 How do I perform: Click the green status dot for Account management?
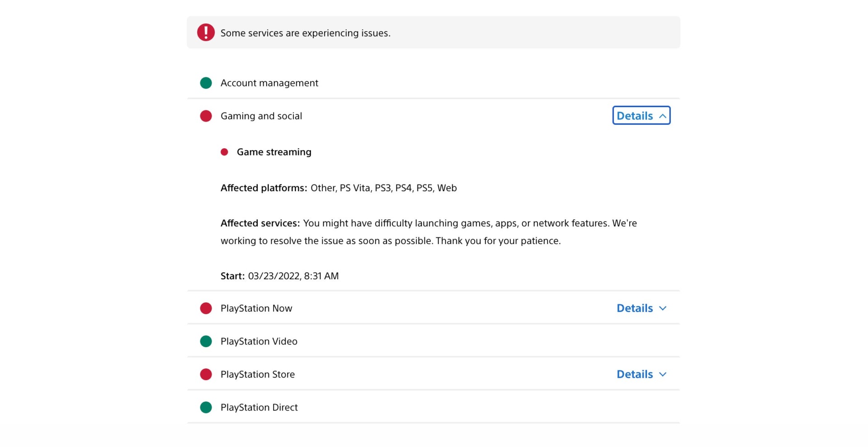tap(206, 83)
